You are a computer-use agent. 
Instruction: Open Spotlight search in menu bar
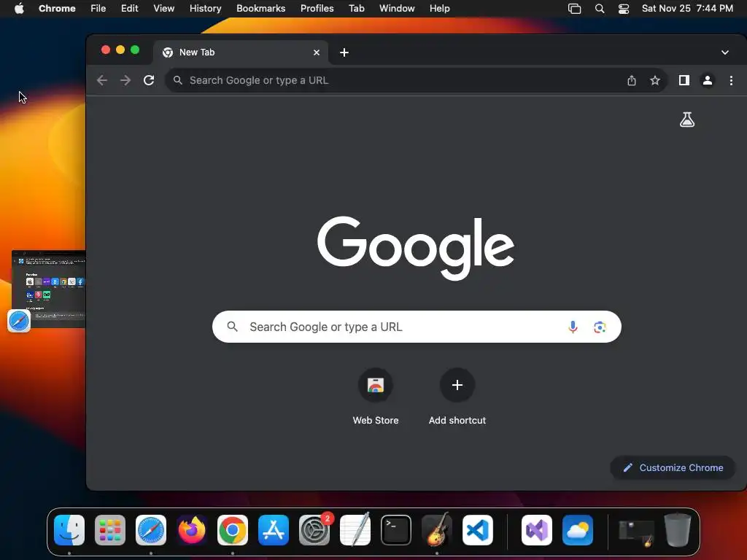click(x=600, y=9)
